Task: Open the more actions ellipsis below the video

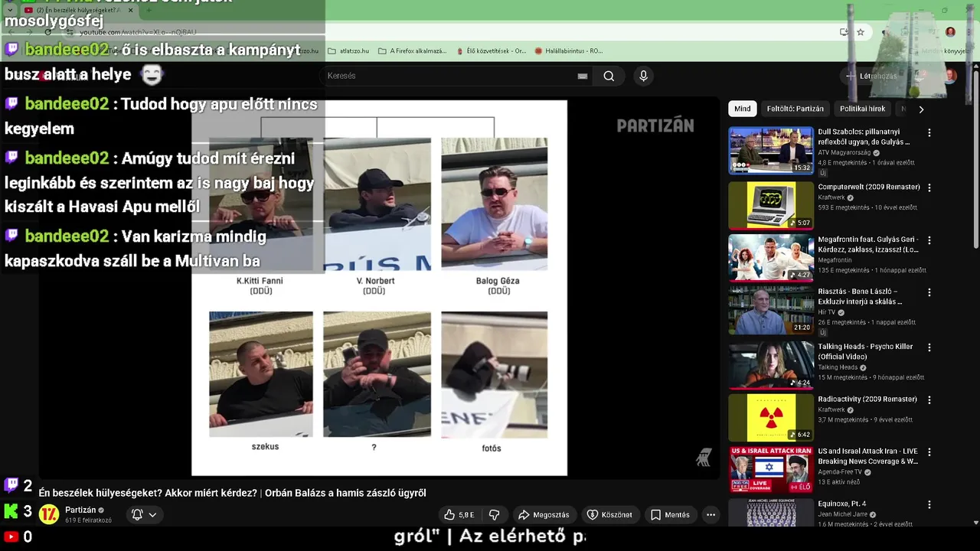Action: [x=710, y=515]
